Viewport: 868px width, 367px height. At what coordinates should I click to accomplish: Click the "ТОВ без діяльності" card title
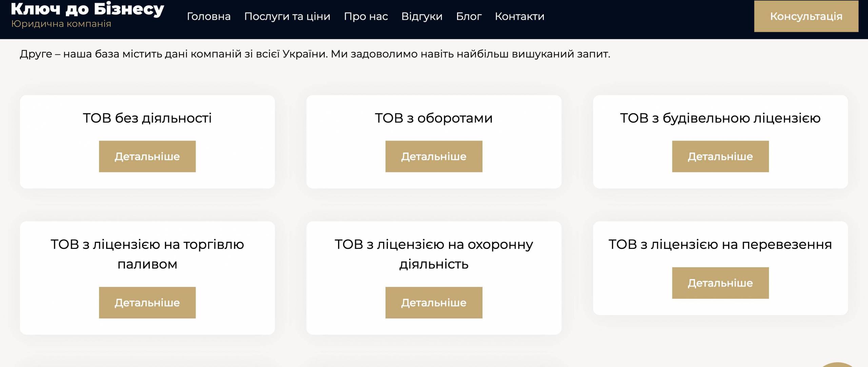coord(147,118)
